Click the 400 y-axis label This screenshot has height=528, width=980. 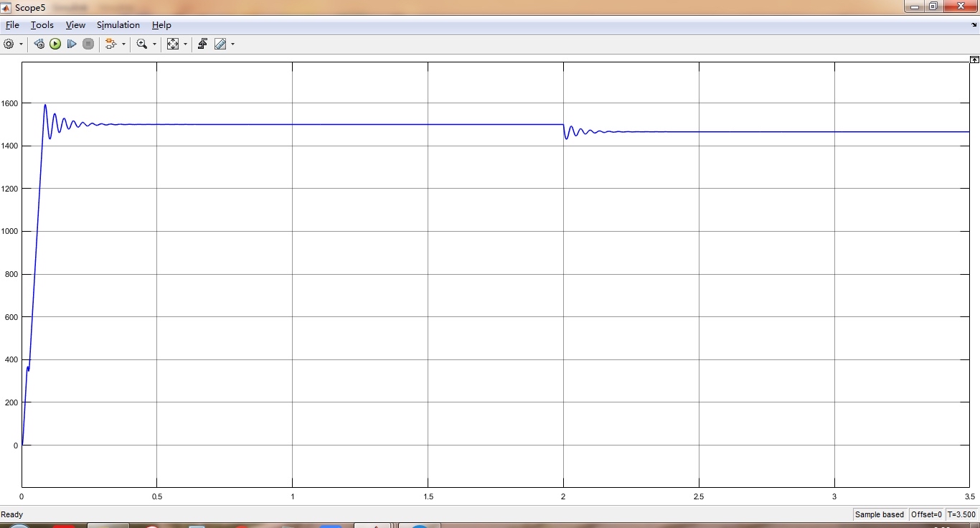[12, 359]
